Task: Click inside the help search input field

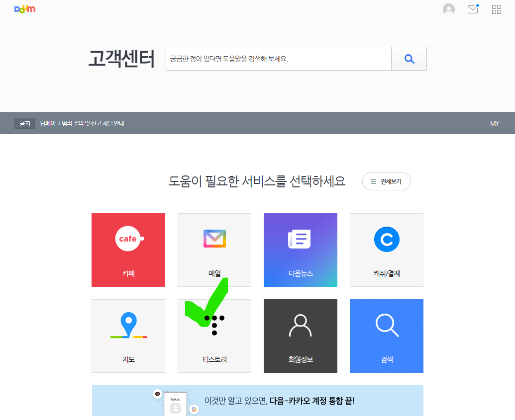Action: 278,58
